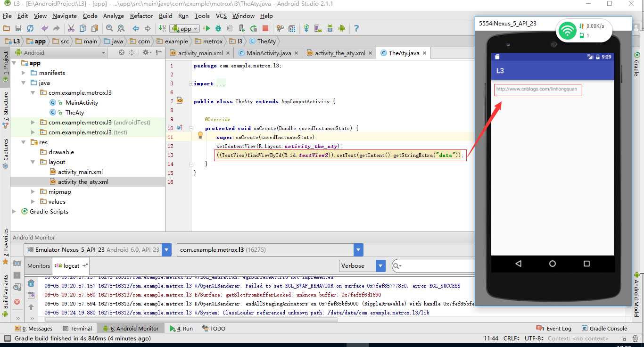Click the Cut scissors icon
The width and height of the screenshot is (644, 347).
(71, 28)
